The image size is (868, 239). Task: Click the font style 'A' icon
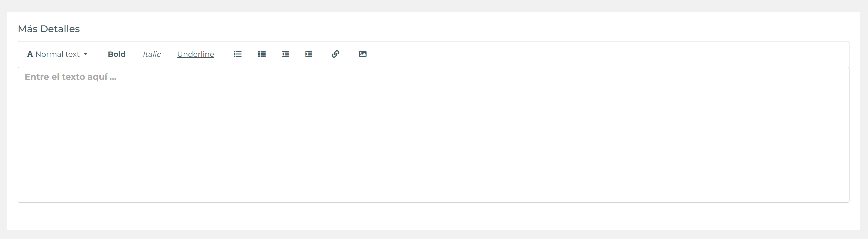point(30,54)
